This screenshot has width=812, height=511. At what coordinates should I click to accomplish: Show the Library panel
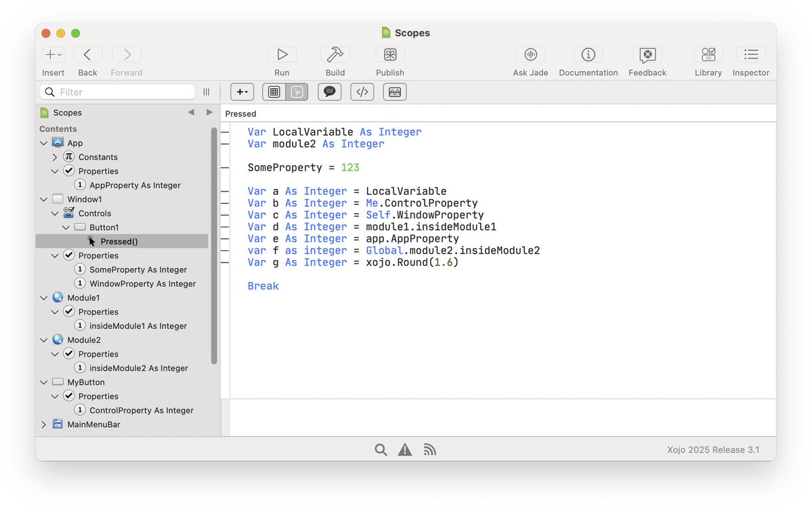(x=708, y=54)
